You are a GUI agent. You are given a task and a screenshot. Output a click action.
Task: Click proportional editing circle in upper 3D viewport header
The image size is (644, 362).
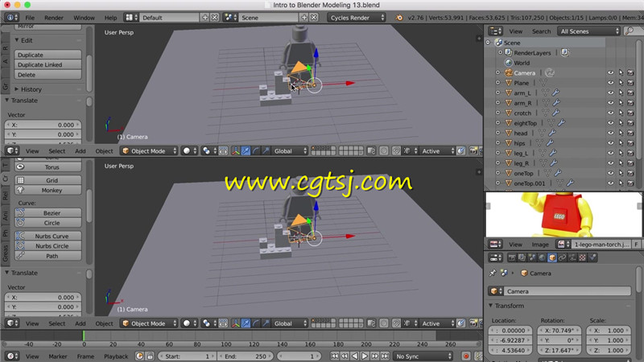(x=384, y=151)
